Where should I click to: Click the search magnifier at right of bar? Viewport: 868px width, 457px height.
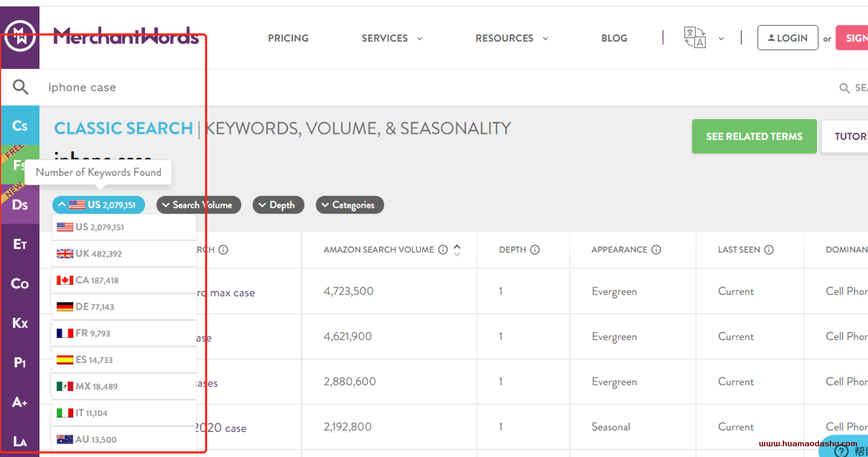[844, 88]
